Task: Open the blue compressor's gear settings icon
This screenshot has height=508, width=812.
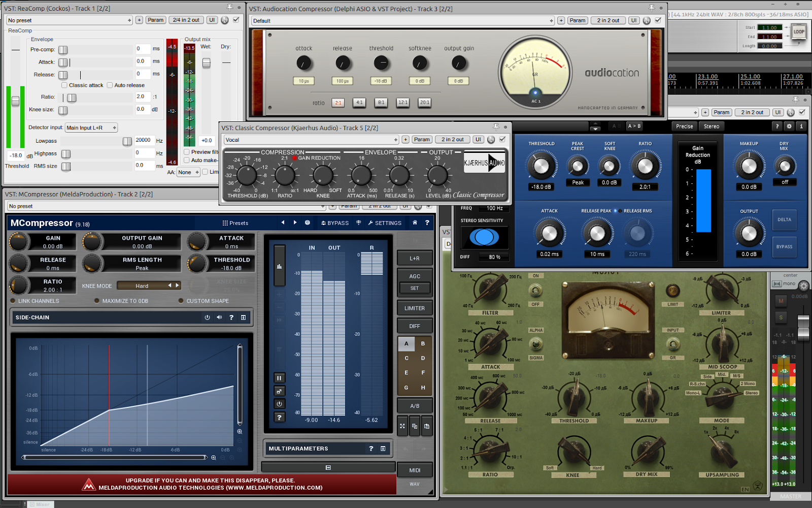Action: [789, 126]
